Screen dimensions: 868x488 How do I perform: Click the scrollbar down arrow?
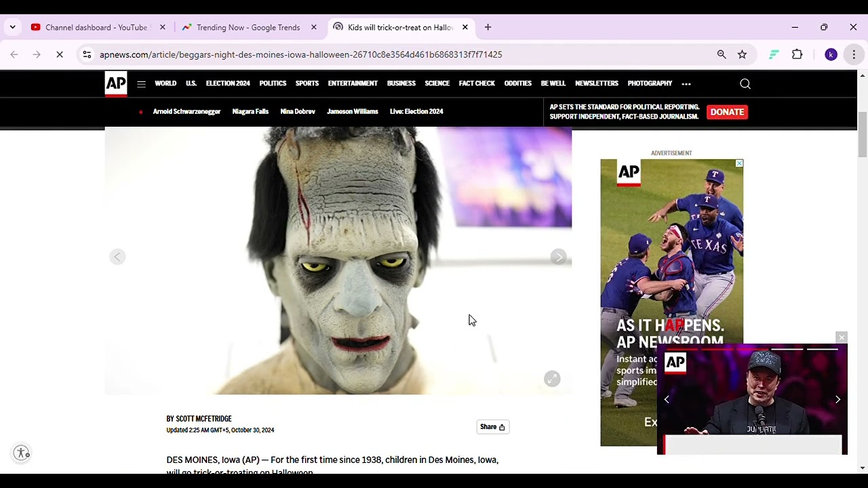[863, 468]
